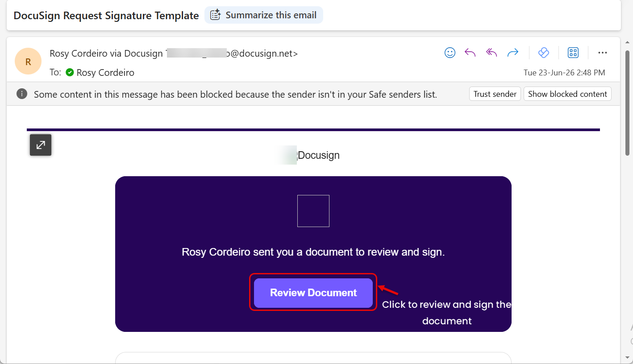Open the apps grid icon
This screenshot has width=633, height=364.
click(573, 53)
